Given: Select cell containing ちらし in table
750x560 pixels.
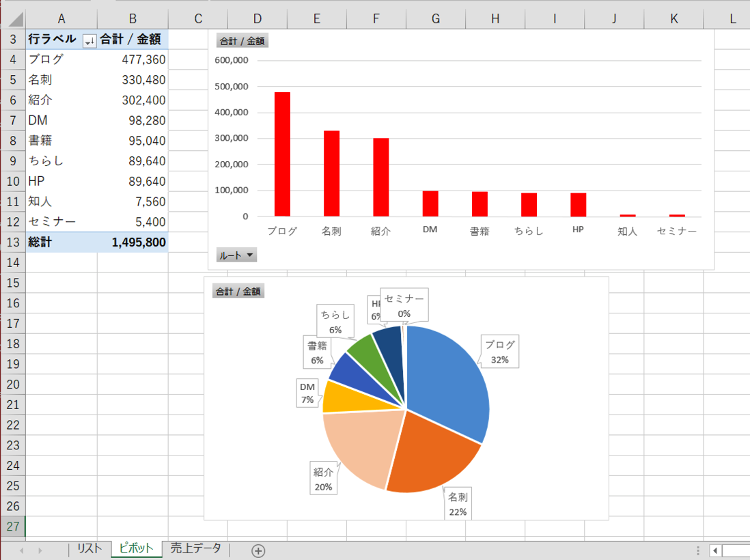Looking at the screenshot, I should tap(61, 161).
